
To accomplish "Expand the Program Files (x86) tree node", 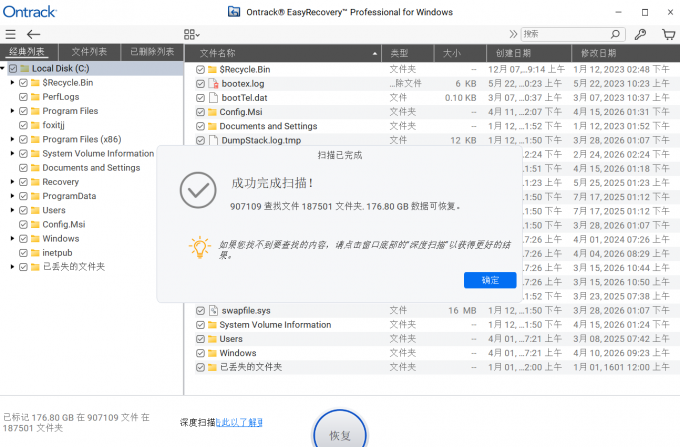I will (x=13, y=139).
